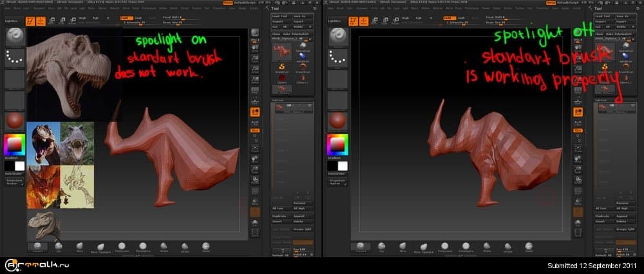Open the red material sphere in left window
The image size is (644, 274).
coord(15,121)
